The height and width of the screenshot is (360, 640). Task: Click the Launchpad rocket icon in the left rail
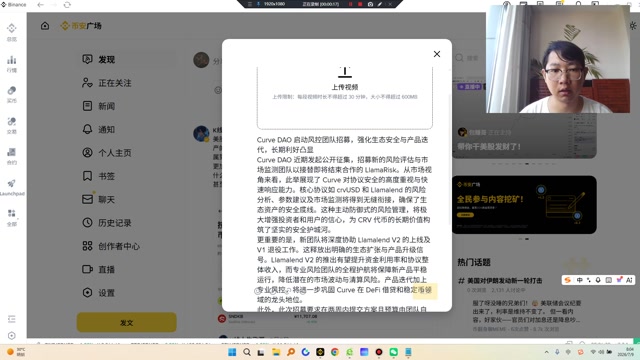click(11, 183)
